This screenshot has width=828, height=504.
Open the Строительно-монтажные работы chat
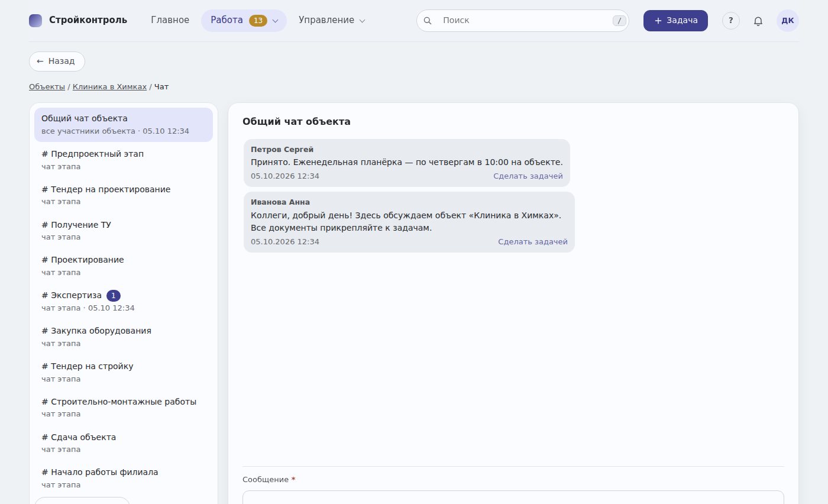coord(124,408)
